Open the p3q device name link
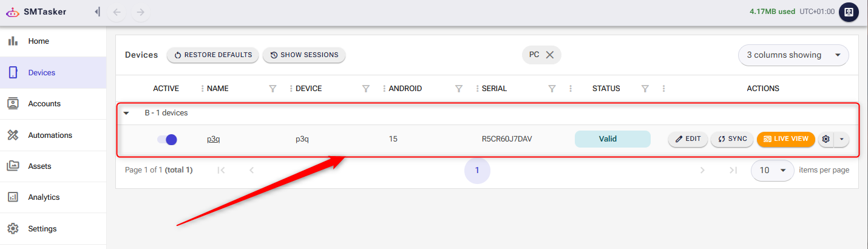Screen dimensions: 868x249 pos(213,139)
